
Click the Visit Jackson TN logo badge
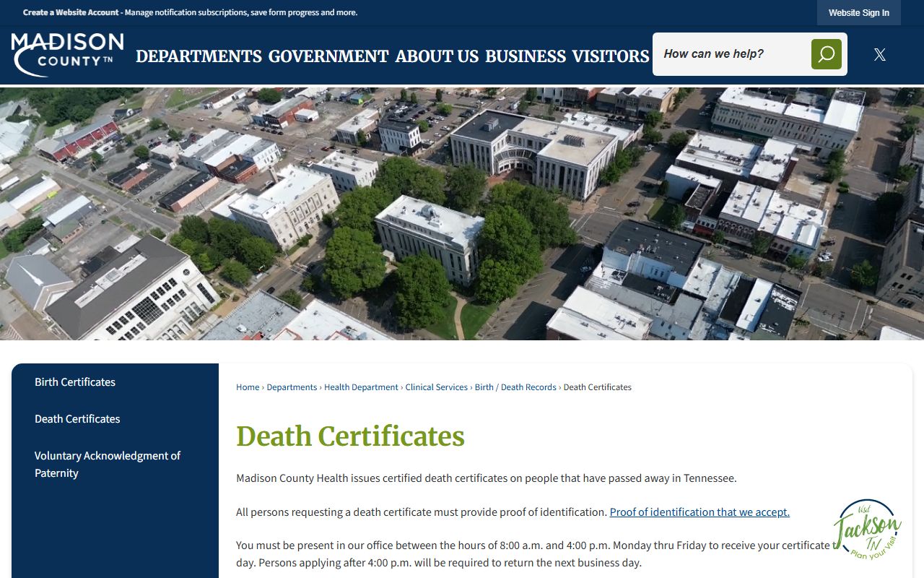click(867, 530)
